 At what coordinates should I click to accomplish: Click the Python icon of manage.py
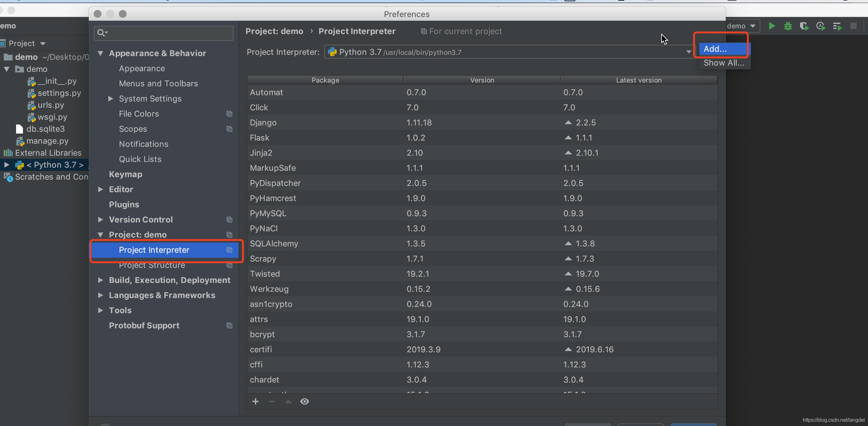pos(20,141)
